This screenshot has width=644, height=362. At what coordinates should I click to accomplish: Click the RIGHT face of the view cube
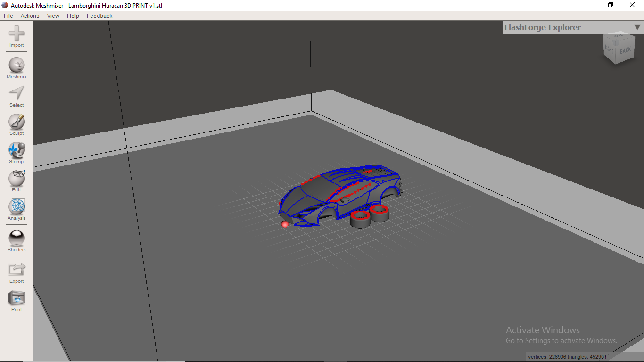tap(609, 49)
